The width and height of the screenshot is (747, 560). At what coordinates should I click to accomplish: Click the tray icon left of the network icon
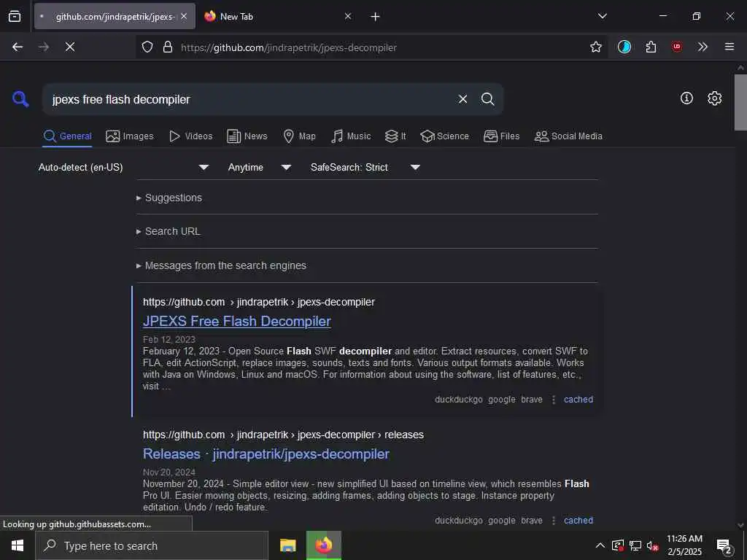click(618, 545)
